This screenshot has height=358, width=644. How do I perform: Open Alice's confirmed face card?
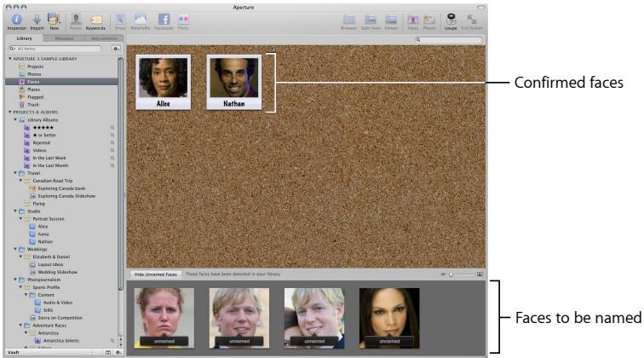click(x=163, y=82)
